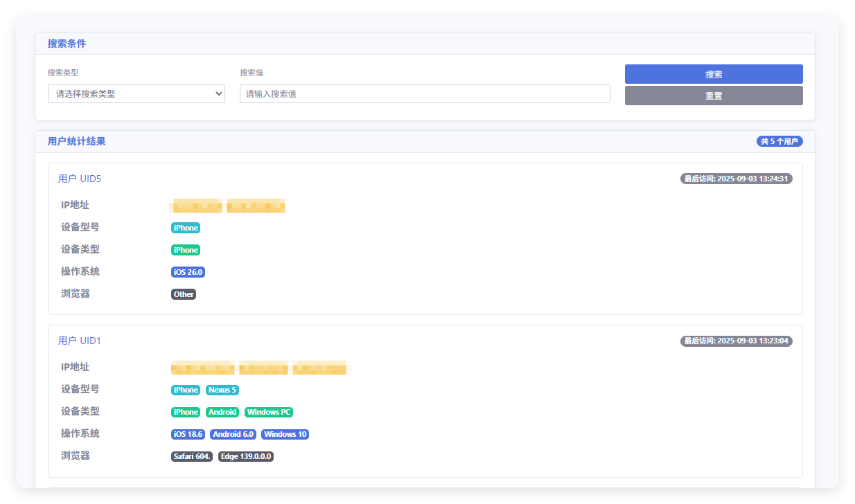Click the 浏览器 label in UID1 card

[76, 456]
